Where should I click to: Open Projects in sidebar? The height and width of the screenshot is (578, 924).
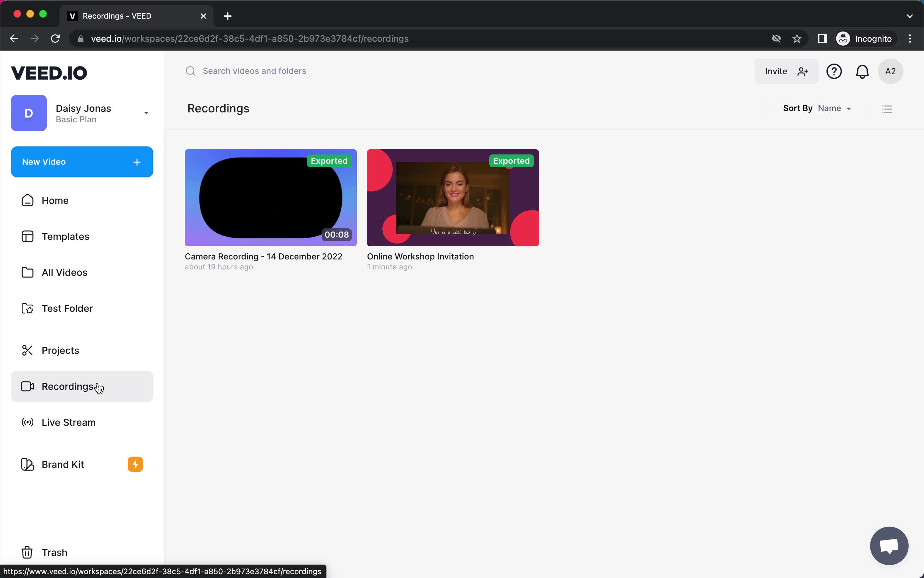(x=82, y=351)
